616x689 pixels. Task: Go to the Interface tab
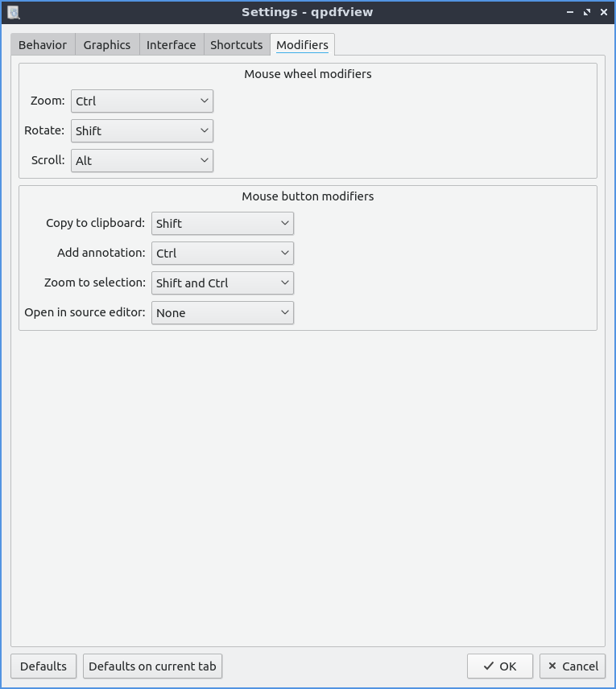pos(171,45)
